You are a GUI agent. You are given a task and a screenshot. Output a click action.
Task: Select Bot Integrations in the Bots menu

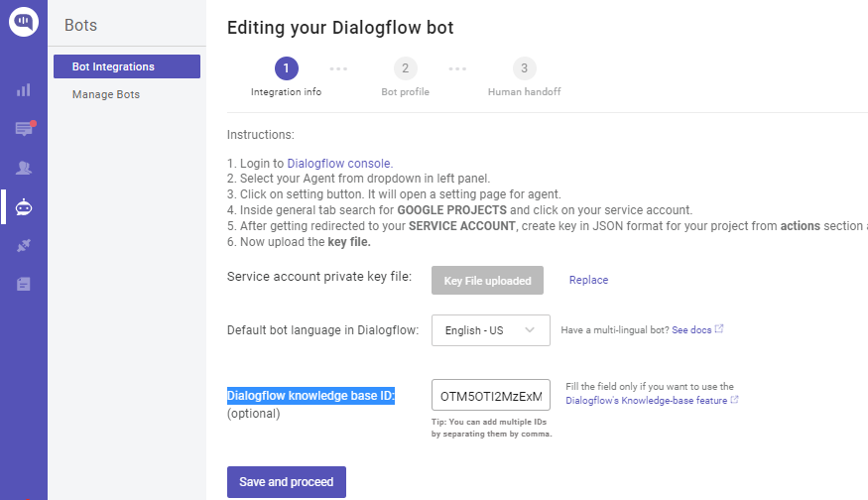click(x=127, y=66)
